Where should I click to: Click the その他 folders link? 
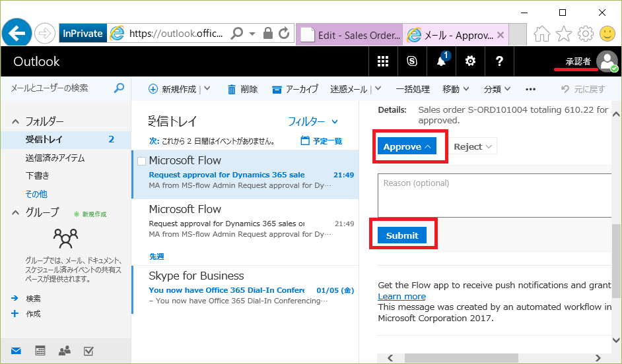(36, 194)
